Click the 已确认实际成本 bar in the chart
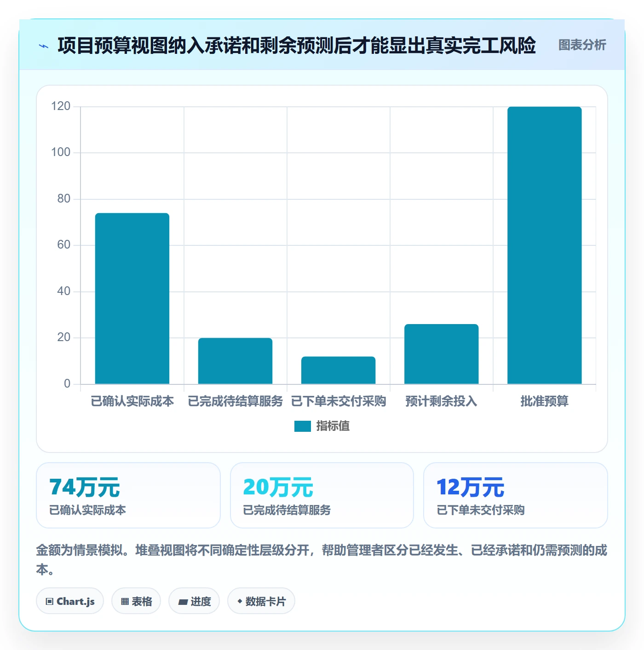644x650 pixels. pyautogui.click(x=132, y=298)
